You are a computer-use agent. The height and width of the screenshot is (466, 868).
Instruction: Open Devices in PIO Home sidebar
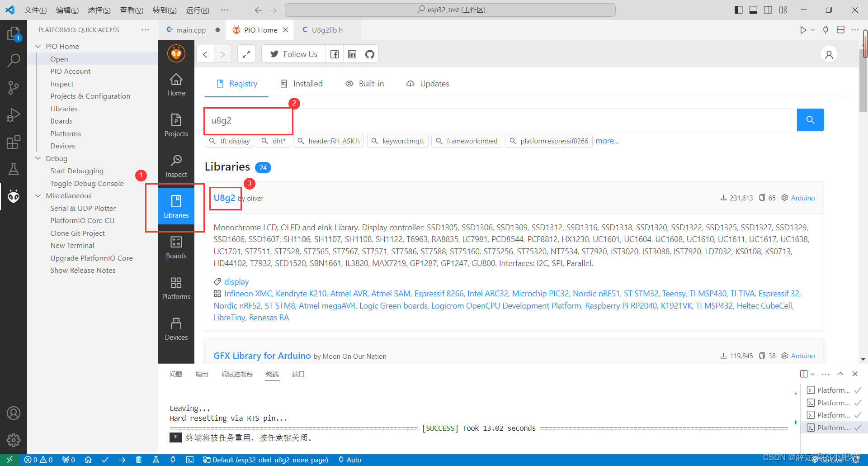[176, 329]
